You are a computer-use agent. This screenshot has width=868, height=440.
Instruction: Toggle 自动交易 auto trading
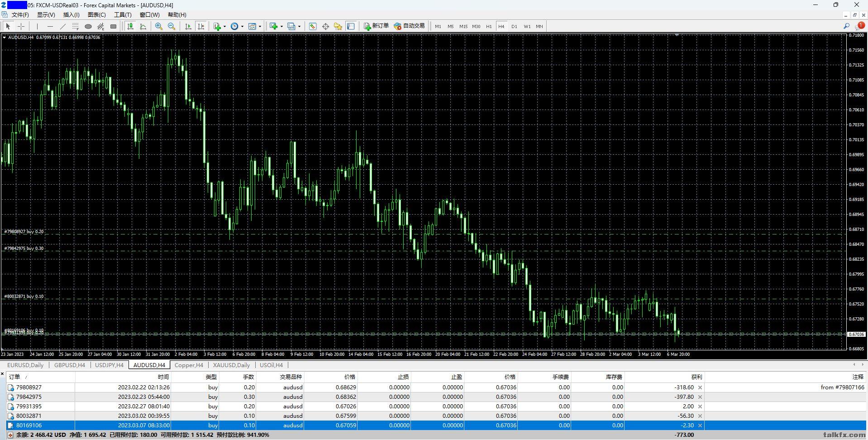point(410,26)
